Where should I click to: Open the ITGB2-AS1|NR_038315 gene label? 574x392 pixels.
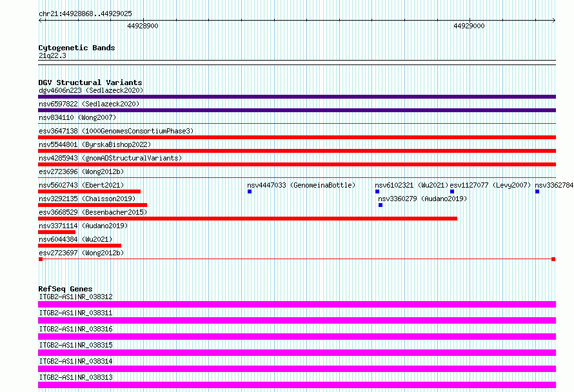(x=75, y=345)
